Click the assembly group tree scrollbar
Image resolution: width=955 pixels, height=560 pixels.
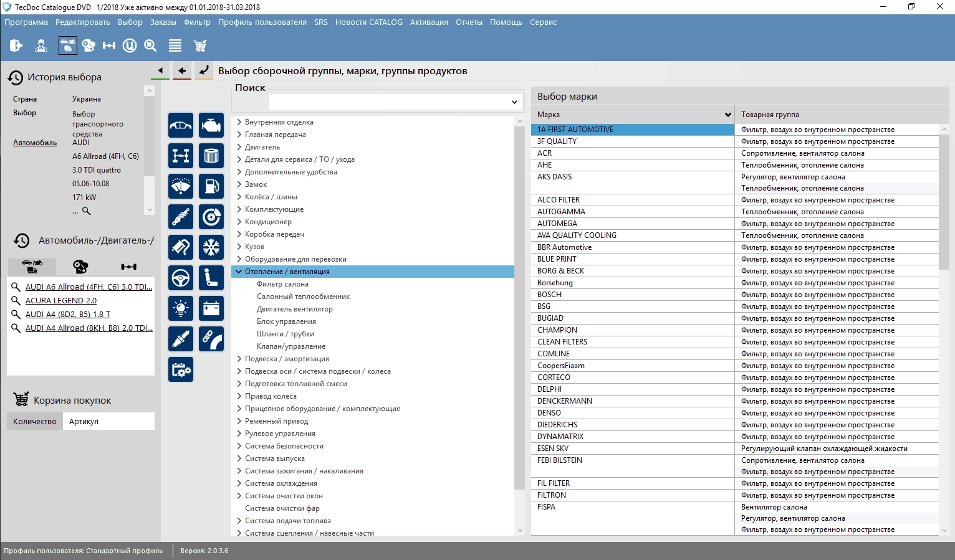519,308
